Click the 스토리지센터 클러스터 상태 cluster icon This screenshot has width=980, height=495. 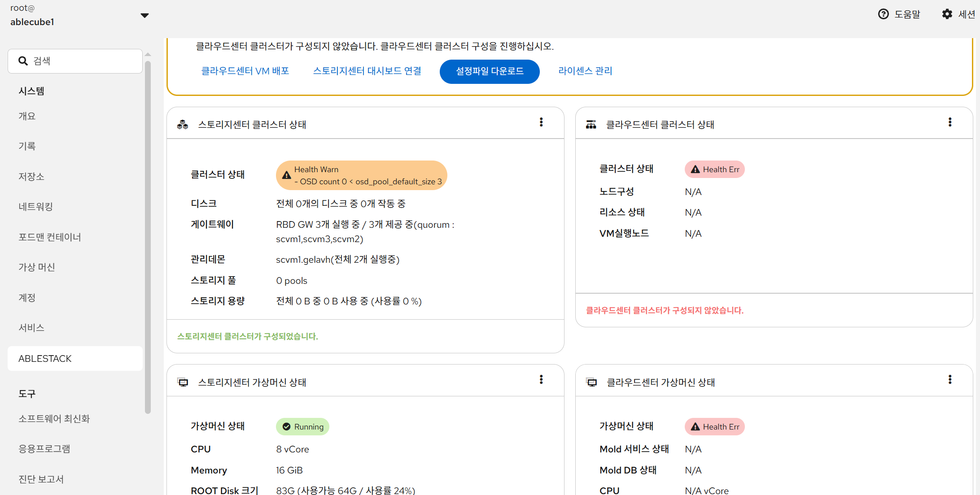pyautogui.click(x=183, y=125)
